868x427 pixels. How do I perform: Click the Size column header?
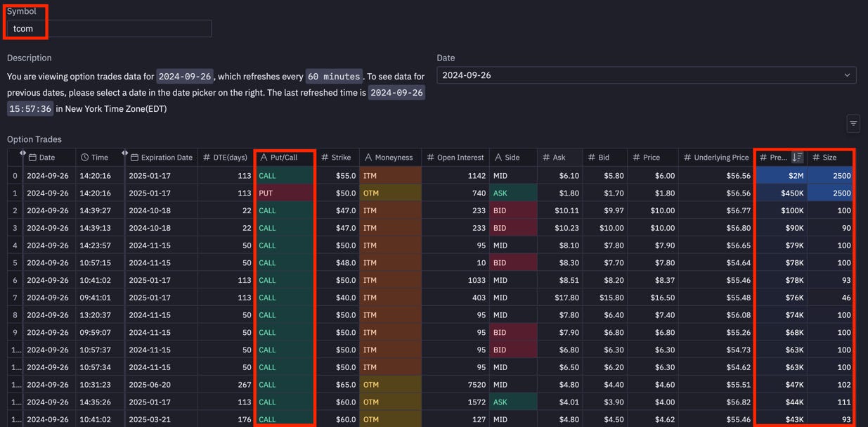coord(830,158)
